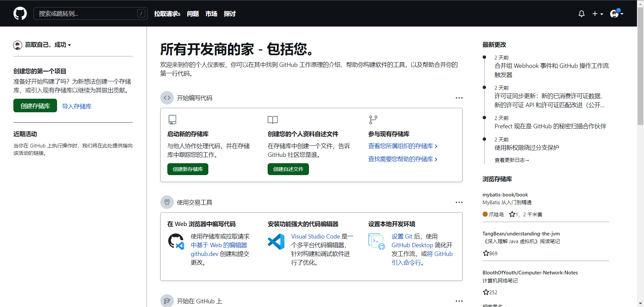Open the ellipsis menu for 使用交易工具
Image resolution: width=644 pixels, height=307 pixels.
459,202
